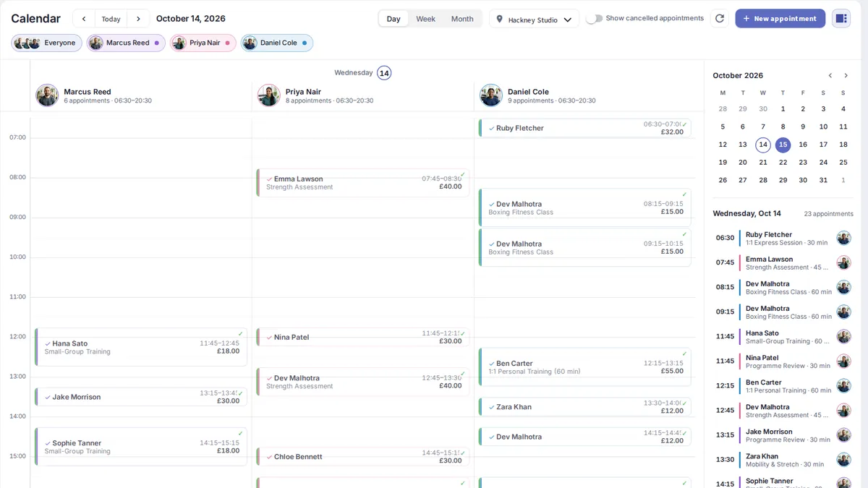Select Nina Patel Programme Review in agenda

[x=783, y=361]
